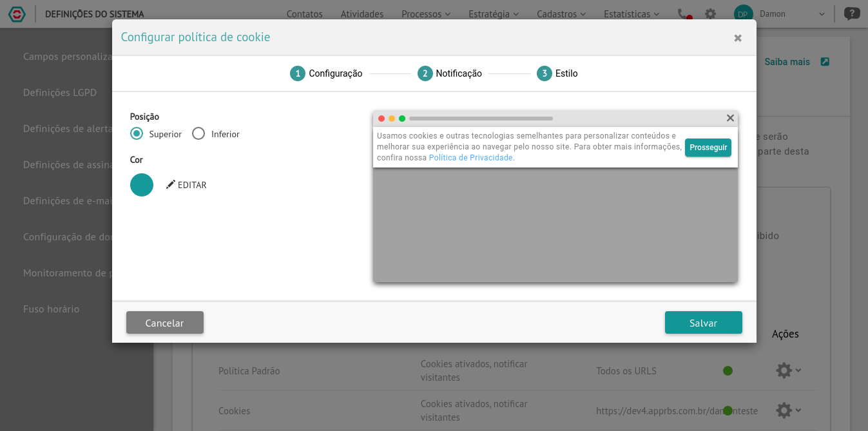Click the Salvar button

click(704, 323)
